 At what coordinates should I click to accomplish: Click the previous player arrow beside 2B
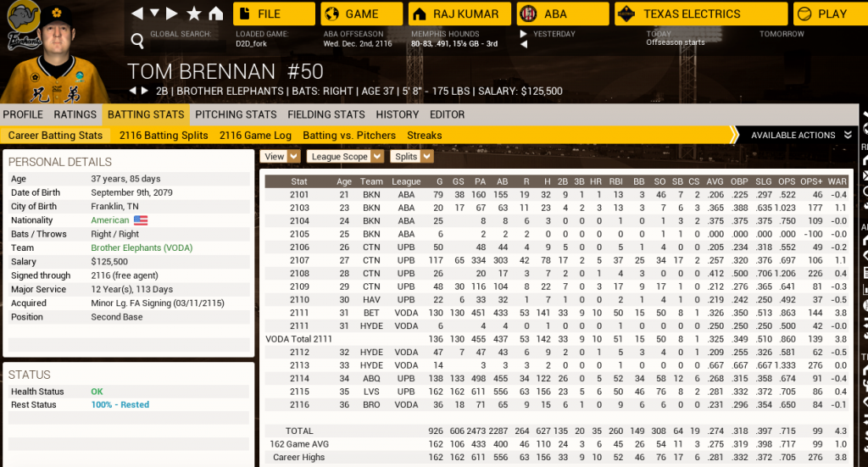(x=132, y=91)
